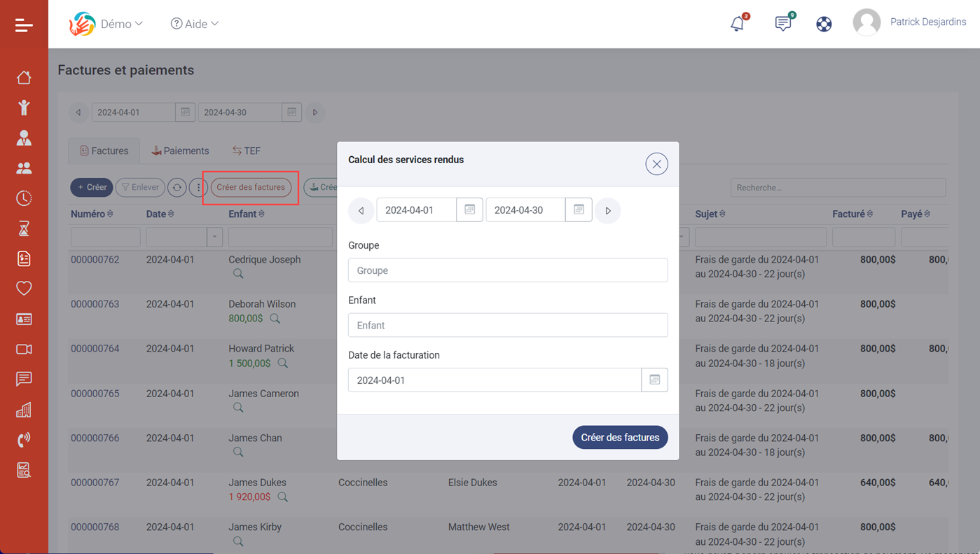
Task: Open the child figure icon in the sidebar
Action: [x=24, y=107]
